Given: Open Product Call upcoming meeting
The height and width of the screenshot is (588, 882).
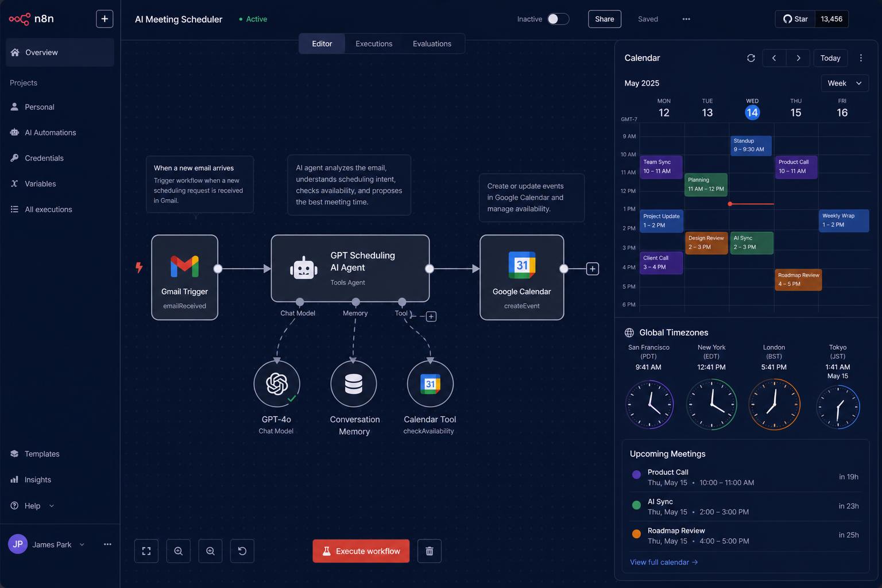Looking at the screenshot, I should [745, 477].
